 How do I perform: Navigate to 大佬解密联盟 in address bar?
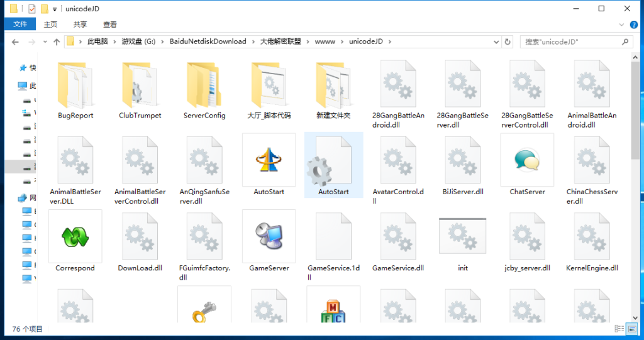coord(280,41)
